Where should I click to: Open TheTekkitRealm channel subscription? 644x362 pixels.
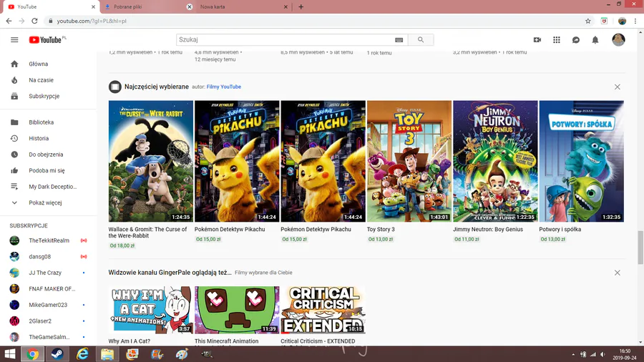point(49,240)
